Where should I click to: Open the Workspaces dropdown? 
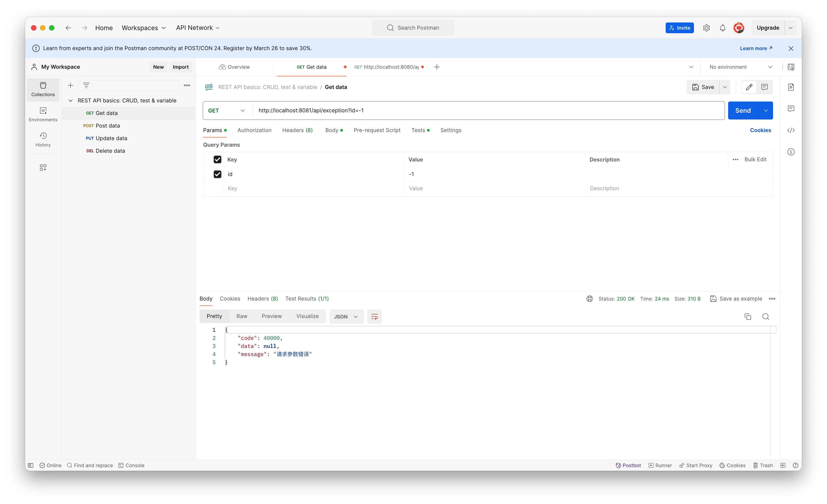[144, 28]
